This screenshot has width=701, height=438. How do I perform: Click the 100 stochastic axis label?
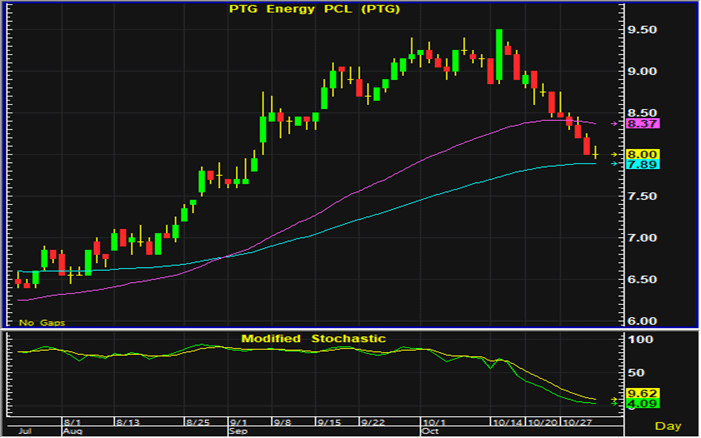click(640, 340)
